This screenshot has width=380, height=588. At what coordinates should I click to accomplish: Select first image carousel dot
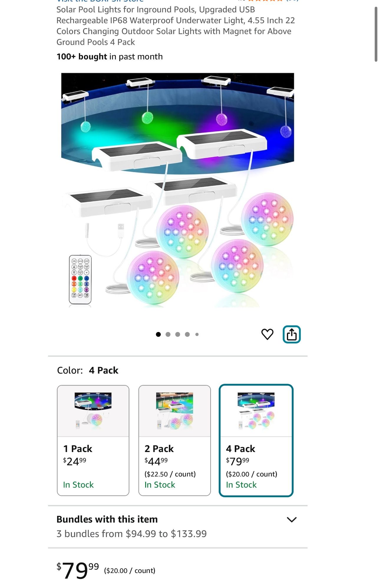[158, 334]
